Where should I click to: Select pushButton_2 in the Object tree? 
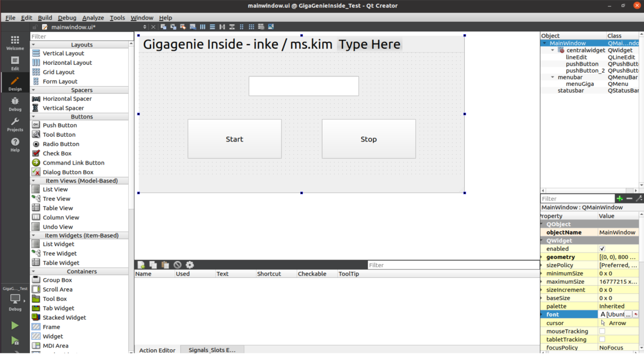click(x=585, y=71)
